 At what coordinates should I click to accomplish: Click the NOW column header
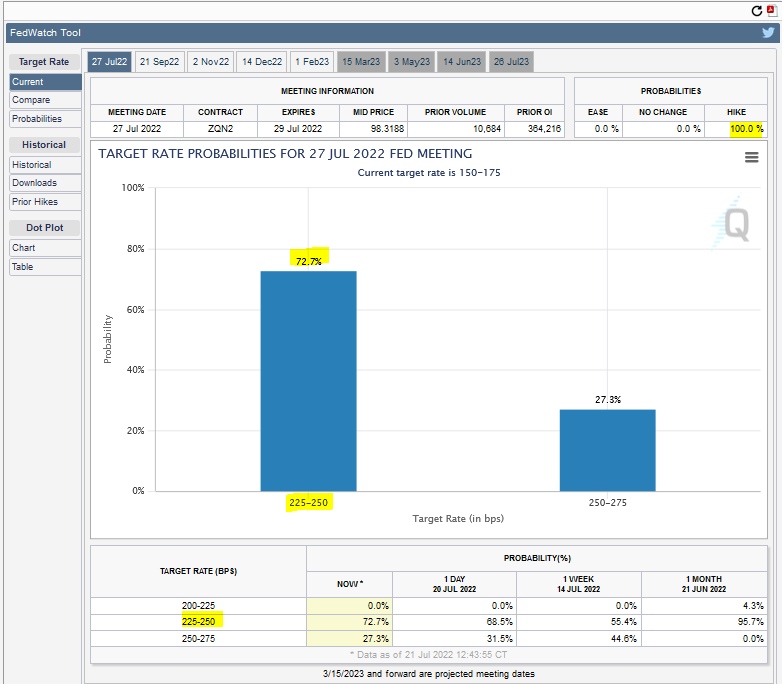[350, 584]
